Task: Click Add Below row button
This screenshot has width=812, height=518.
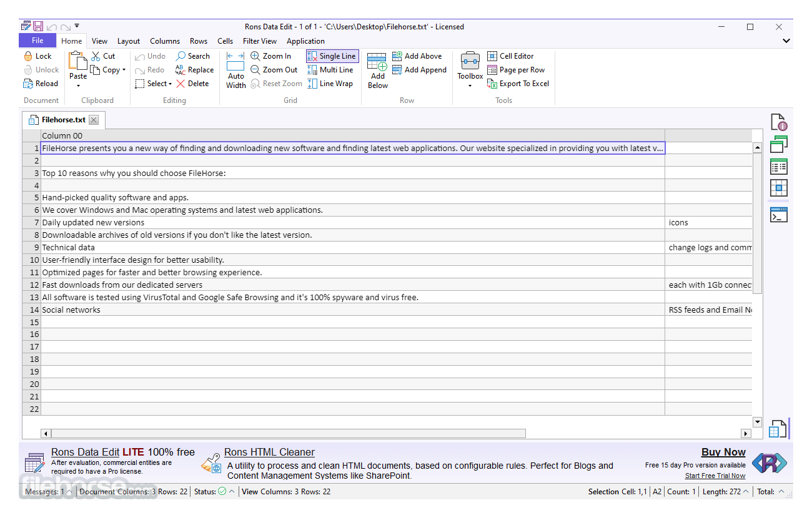Action: pyautogui.click(x=377, y=71)
